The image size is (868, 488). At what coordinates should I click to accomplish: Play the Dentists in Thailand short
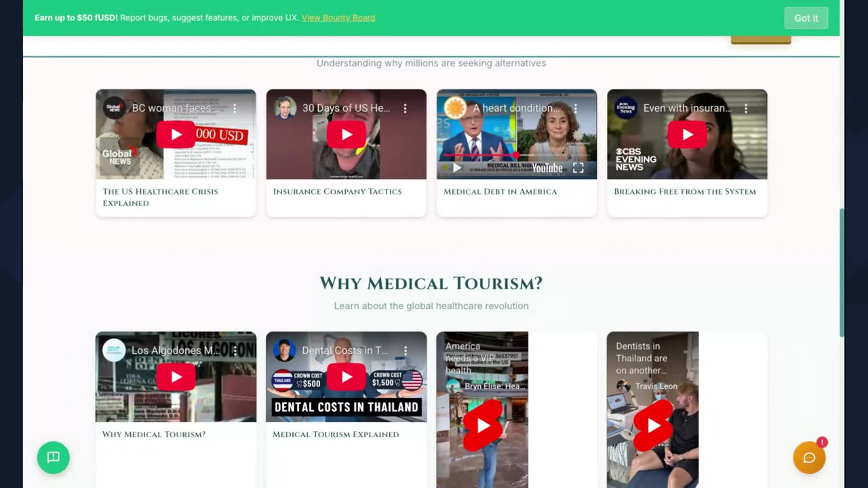coord(653,425)
